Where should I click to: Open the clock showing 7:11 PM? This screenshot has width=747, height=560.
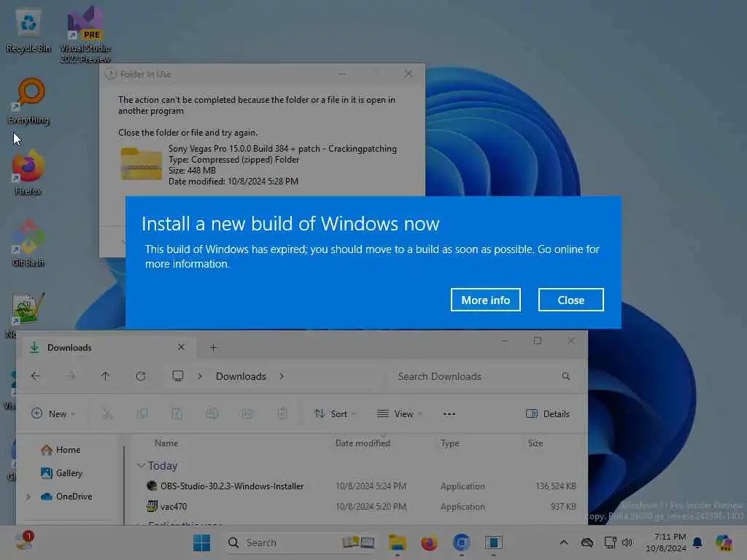(x=666, y=542)
